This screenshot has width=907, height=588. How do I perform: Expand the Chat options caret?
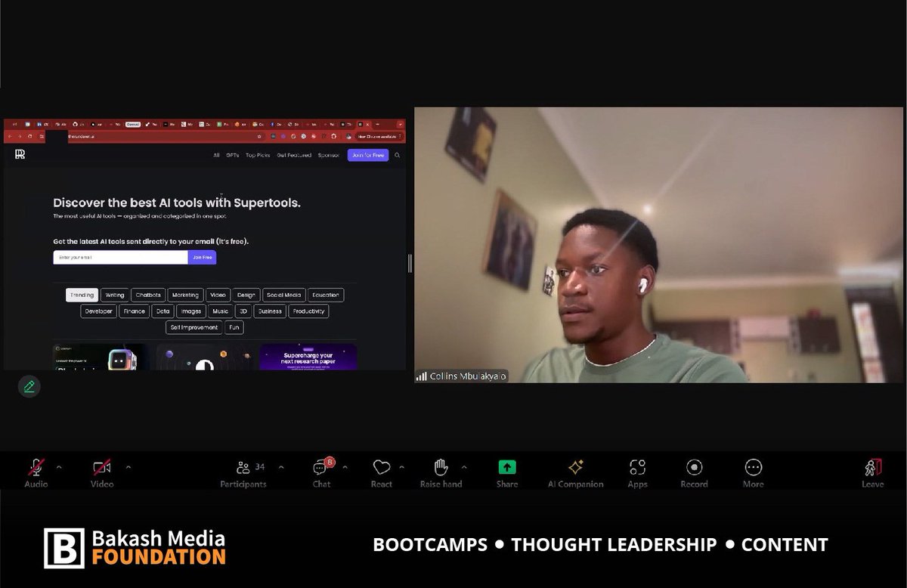click(x=345, y=467)
